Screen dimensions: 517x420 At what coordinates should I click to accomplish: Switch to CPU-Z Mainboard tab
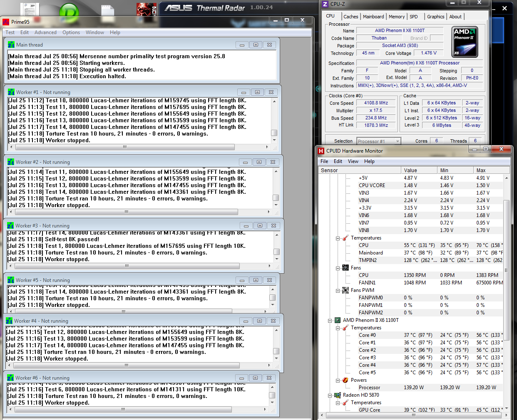(x=373, y=17)
